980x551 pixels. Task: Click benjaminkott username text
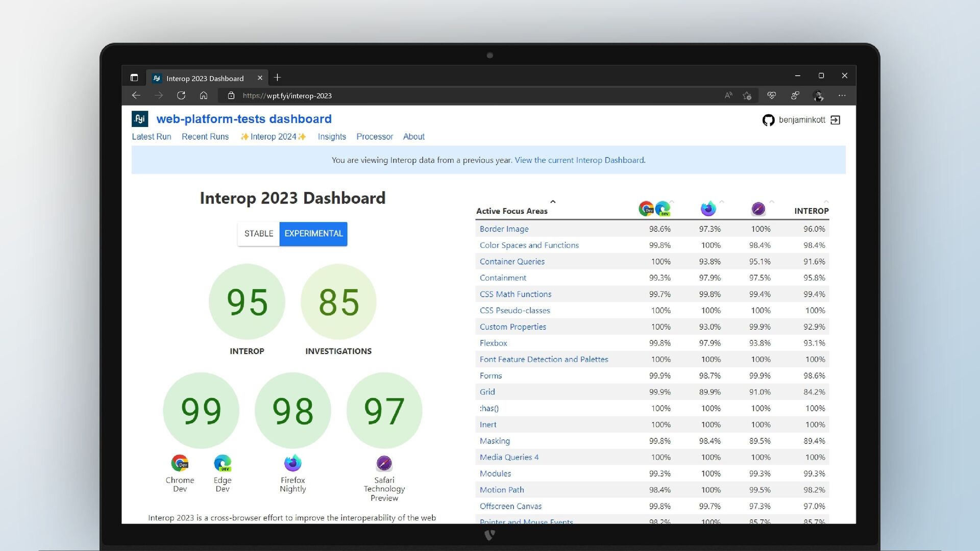(x=802, y=120)
